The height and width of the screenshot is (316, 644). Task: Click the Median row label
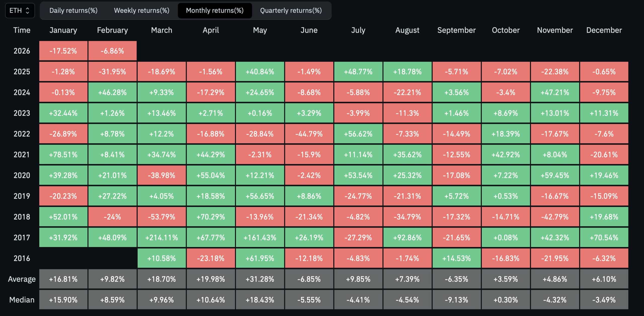pyautogui.click(x=22, y=300)
